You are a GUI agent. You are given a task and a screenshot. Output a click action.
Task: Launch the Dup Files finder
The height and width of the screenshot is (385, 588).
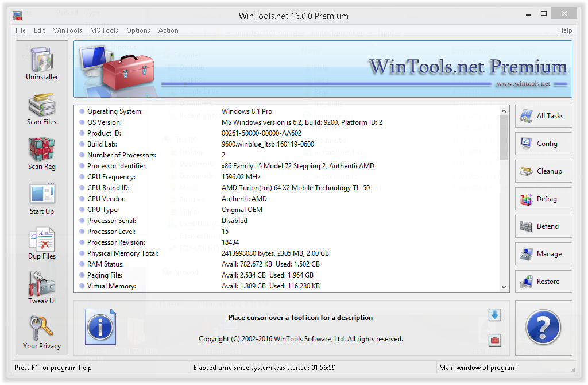click(x=41, y=244)
